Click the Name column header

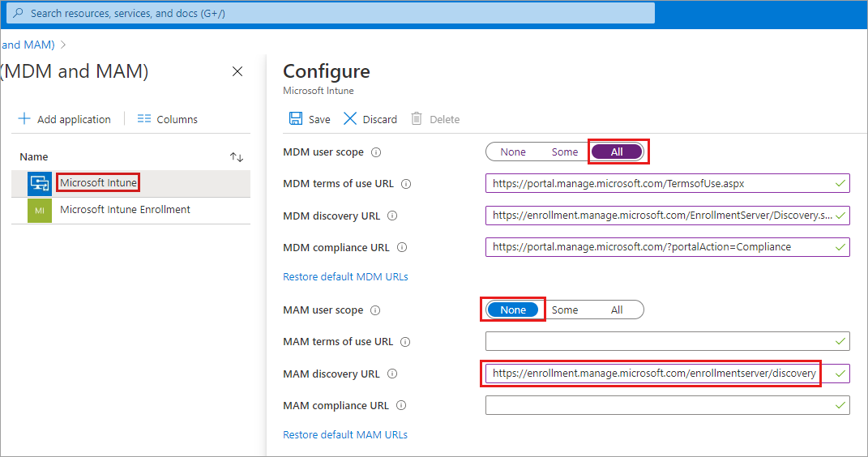click(x=34, y=157)
